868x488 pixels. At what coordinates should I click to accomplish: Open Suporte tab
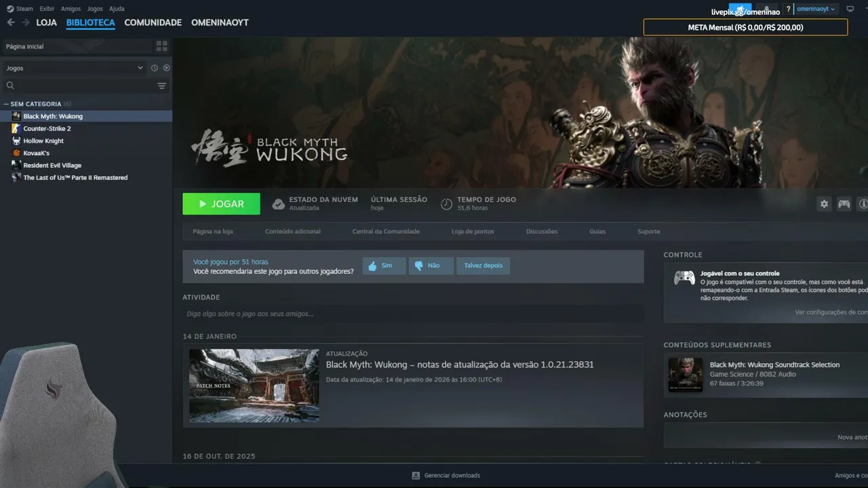pos(649,231)
